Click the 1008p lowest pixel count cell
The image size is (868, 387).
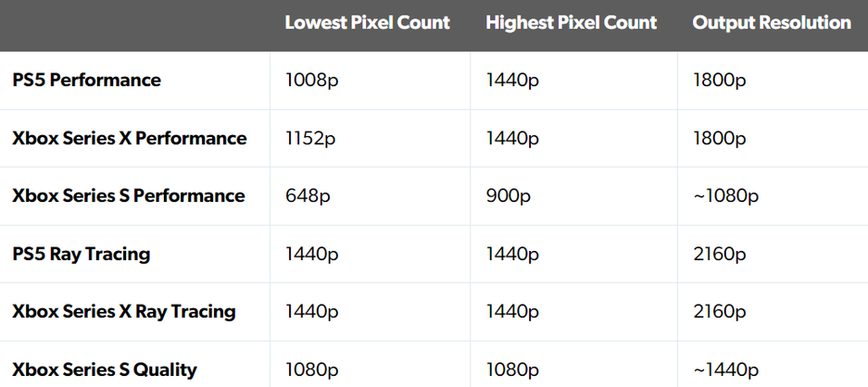311,81
